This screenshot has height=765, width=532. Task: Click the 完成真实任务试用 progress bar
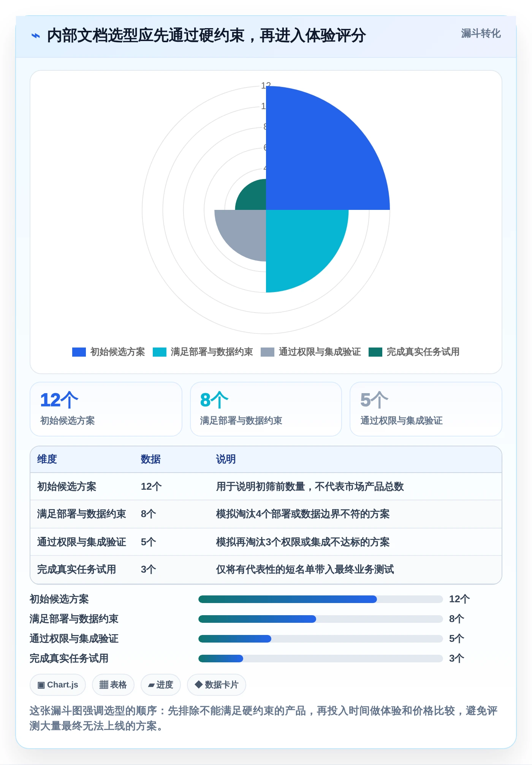tap(321, 659)
